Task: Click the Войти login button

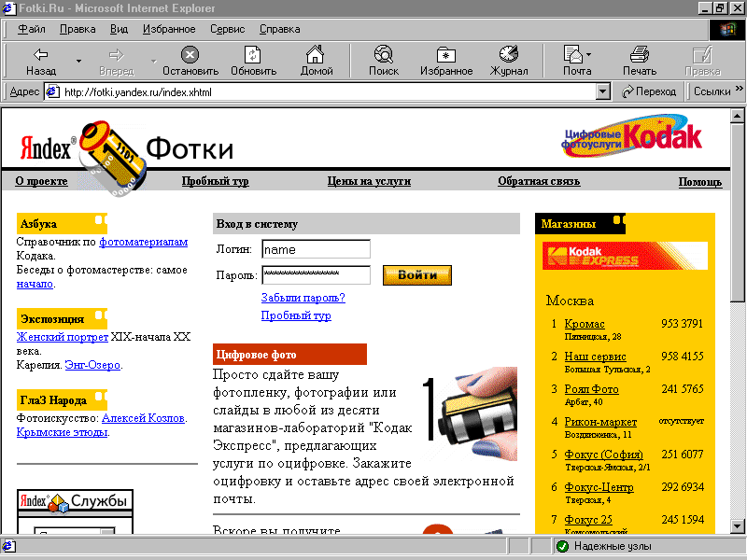Action: point(417,274)
